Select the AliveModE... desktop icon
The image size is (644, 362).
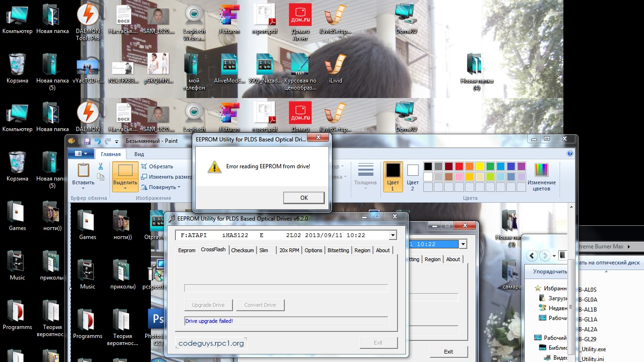[x=230, y=68]
